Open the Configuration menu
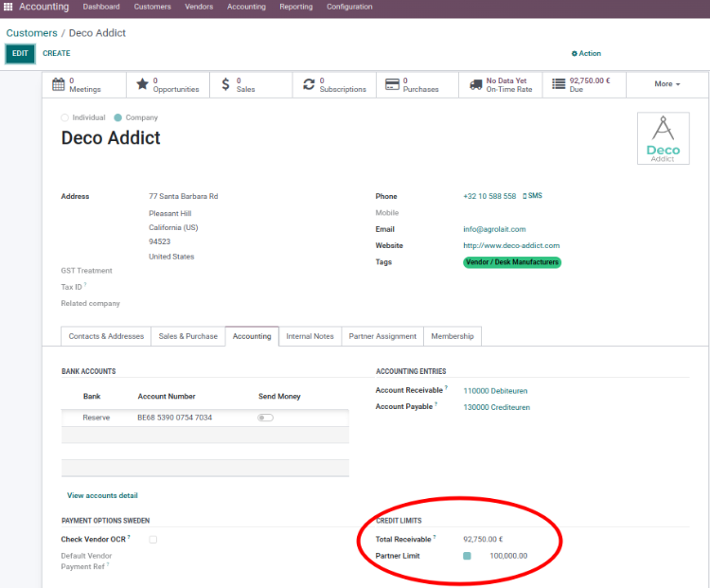Image resolution: width=710 pixels, height=588 pixels. tap(349, 7)
